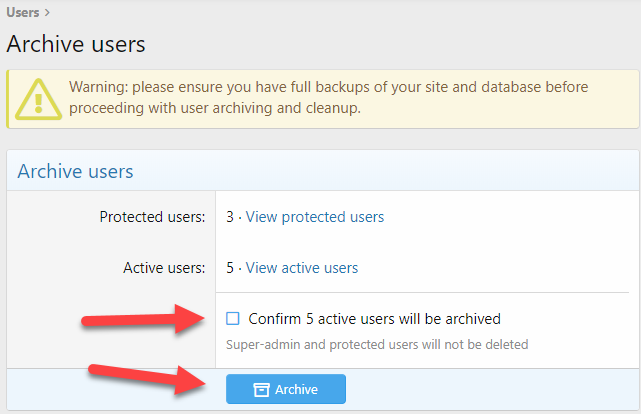Click the Protected users label
The height and width of the screenshot is (414, 641).
point(152,217)
